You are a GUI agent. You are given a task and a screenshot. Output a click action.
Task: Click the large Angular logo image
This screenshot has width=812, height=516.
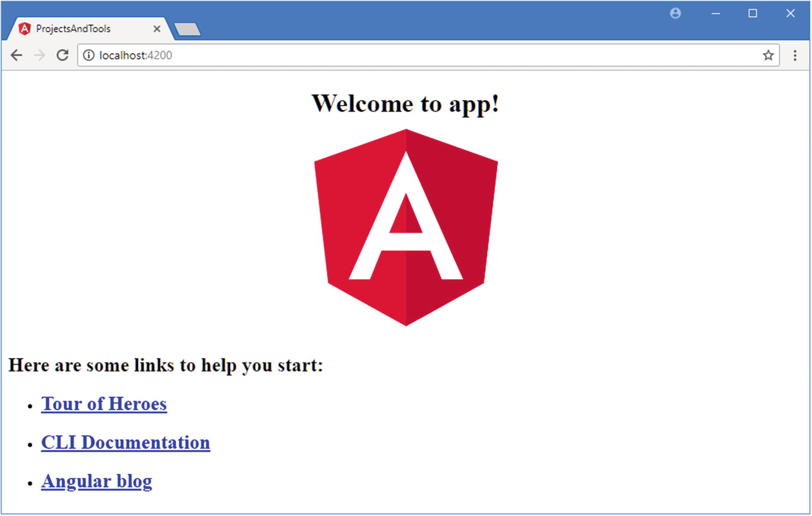pyautogui.click(x=406, y=227)
